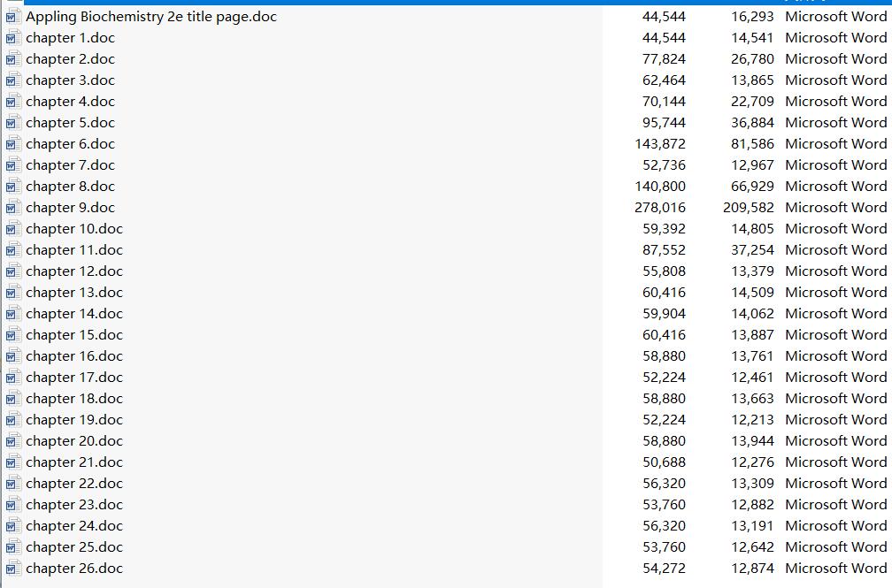Select file name 'chapter 14.doc'
This screenshot has height=588, width=892.
click(x=74, y=314)
